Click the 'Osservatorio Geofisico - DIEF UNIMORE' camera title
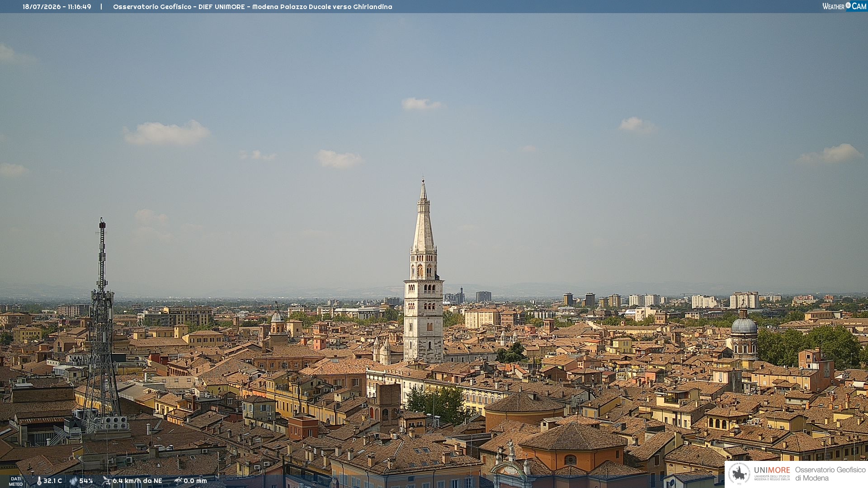Screen dimensions: 868x488 click(179, 7)
